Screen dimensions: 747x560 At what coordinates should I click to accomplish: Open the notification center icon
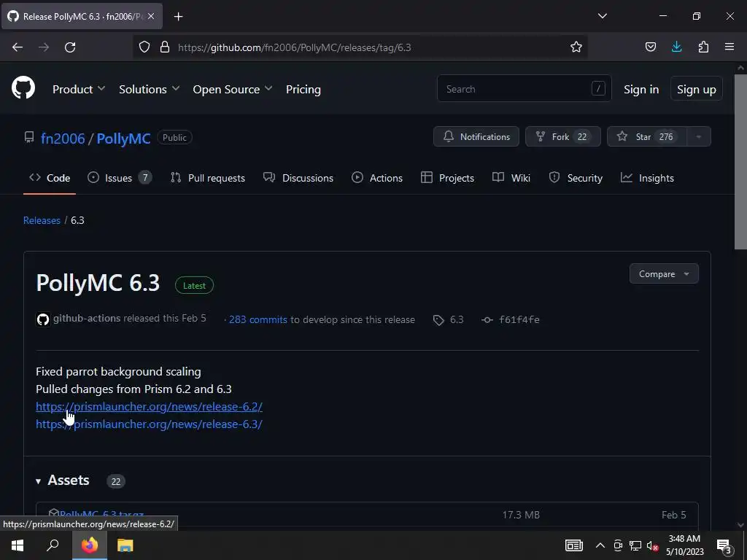(724, 546)
